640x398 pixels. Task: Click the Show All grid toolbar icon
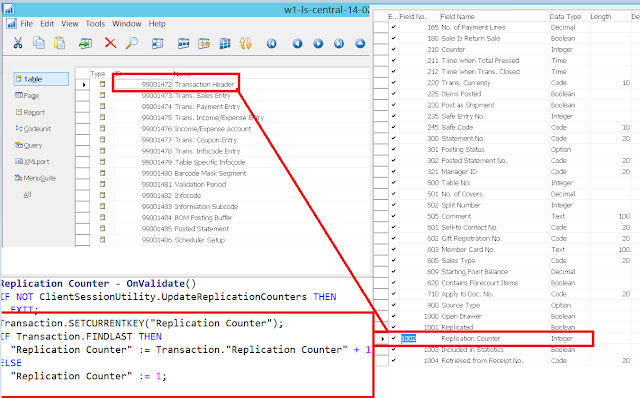(x=225, y=43)
